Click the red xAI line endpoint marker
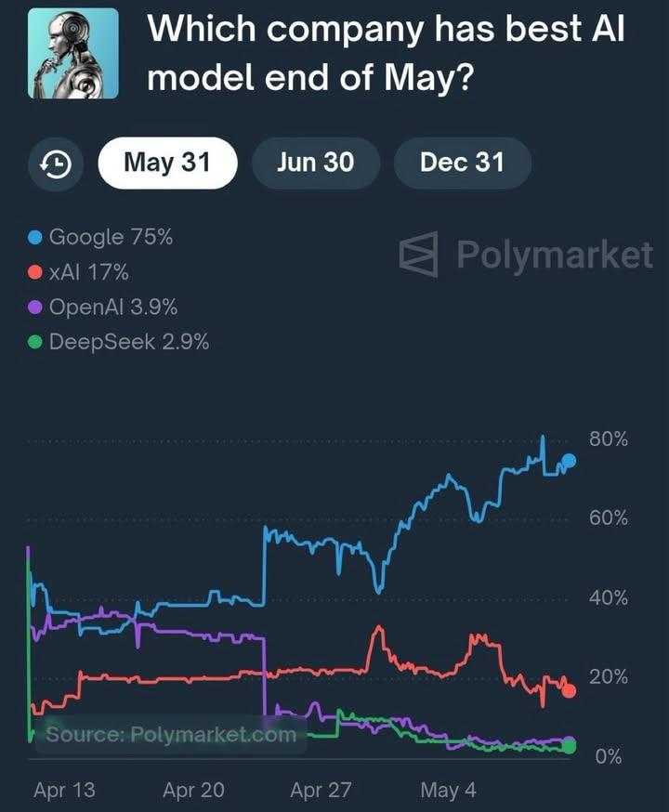Viewport: 669px width, 812px height. coord(570,690)
